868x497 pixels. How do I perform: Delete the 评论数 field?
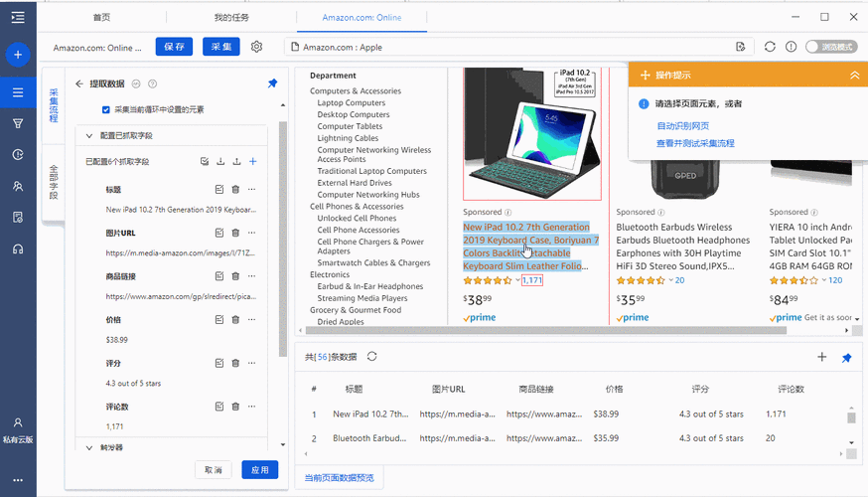[x=235, y=407]
